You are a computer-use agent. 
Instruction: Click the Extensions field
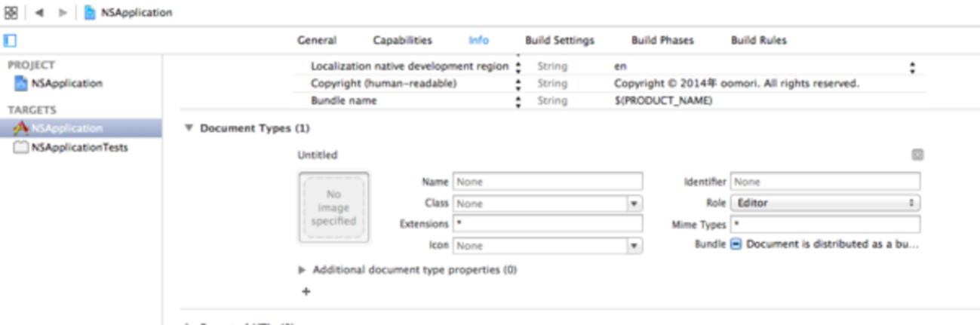pyautogui.click(x=548, y=224)
